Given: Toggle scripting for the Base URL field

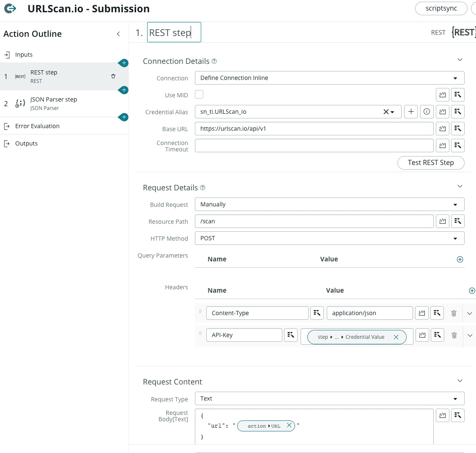Looking at the screenshot, I should [x=443, y=129].
